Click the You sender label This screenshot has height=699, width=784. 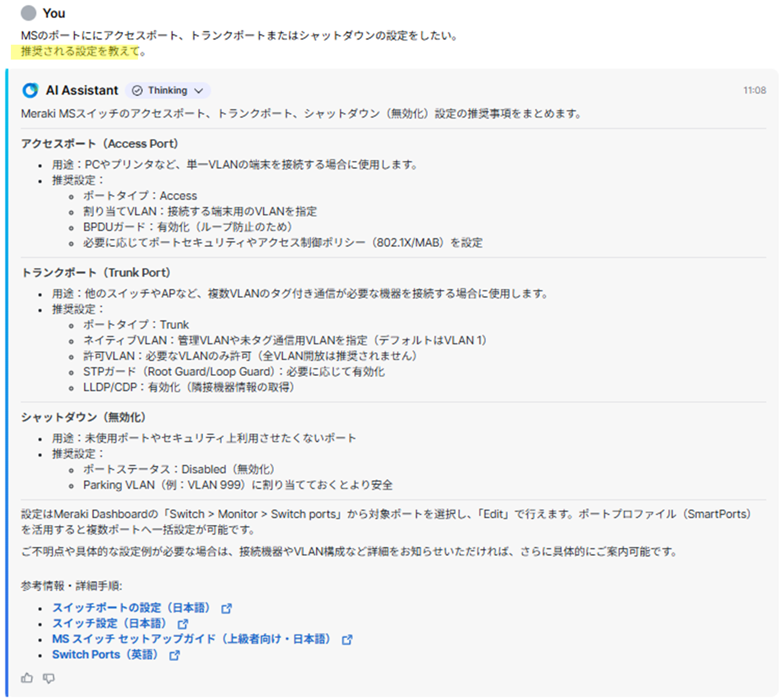point(54,13)
